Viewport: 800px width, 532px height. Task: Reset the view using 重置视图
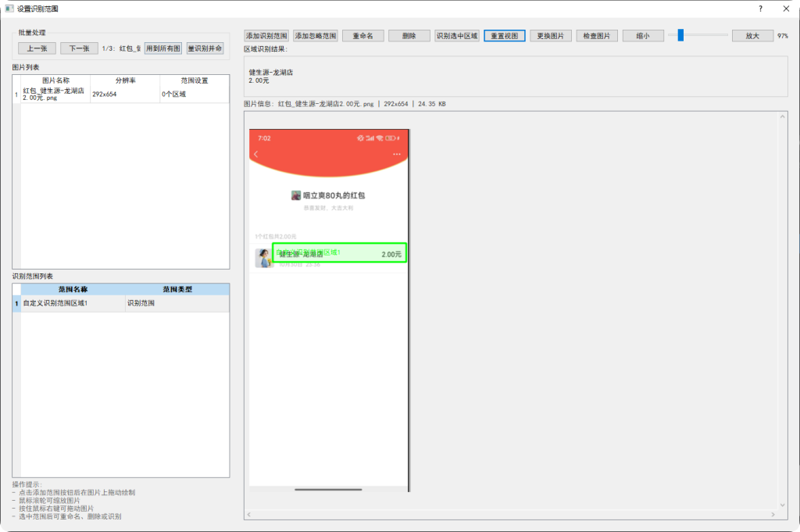[505, 35]
